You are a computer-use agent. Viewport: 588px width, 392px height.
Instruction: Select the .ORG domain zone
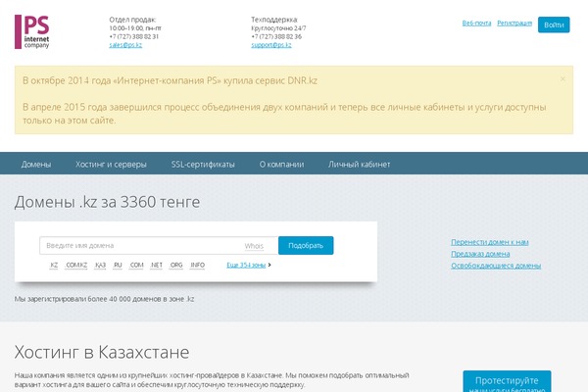pos(175,266)
